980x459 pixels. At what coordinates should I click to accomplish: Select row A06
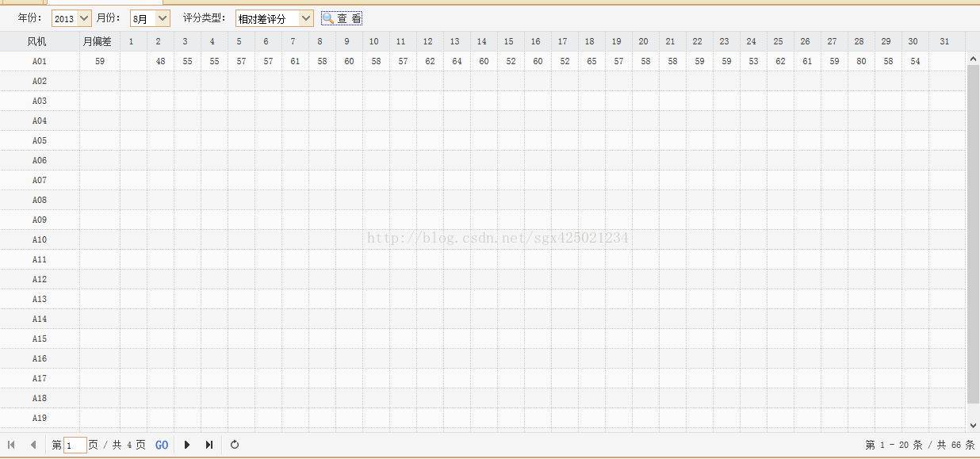point(483,160)
